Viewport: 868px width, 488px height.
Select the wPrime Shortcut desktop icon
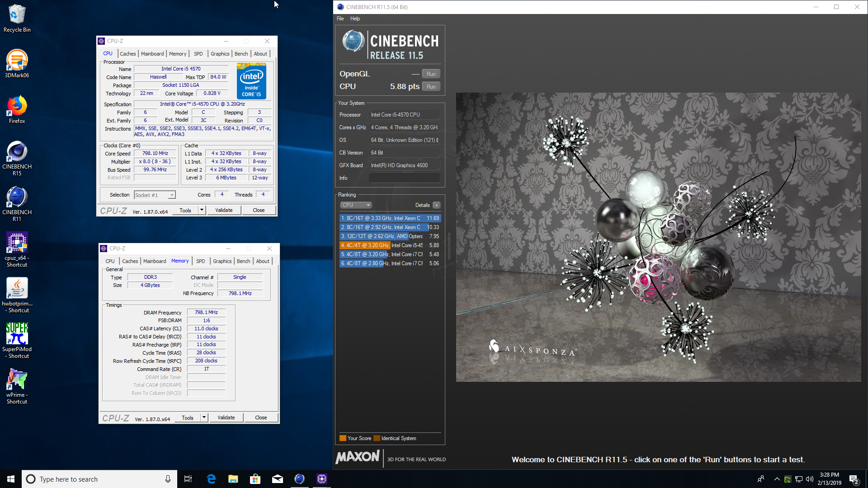click(x=17, y=386)
